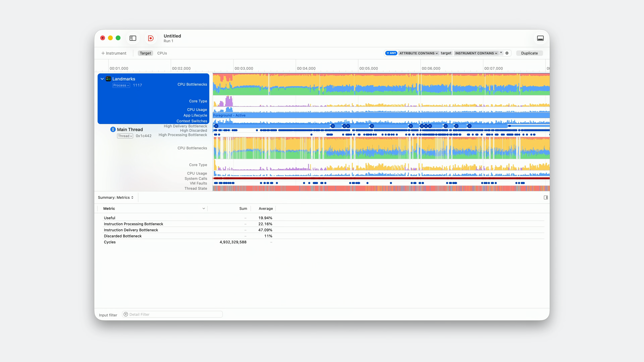Clear the filter with the x icon

(x=507, y=53)
